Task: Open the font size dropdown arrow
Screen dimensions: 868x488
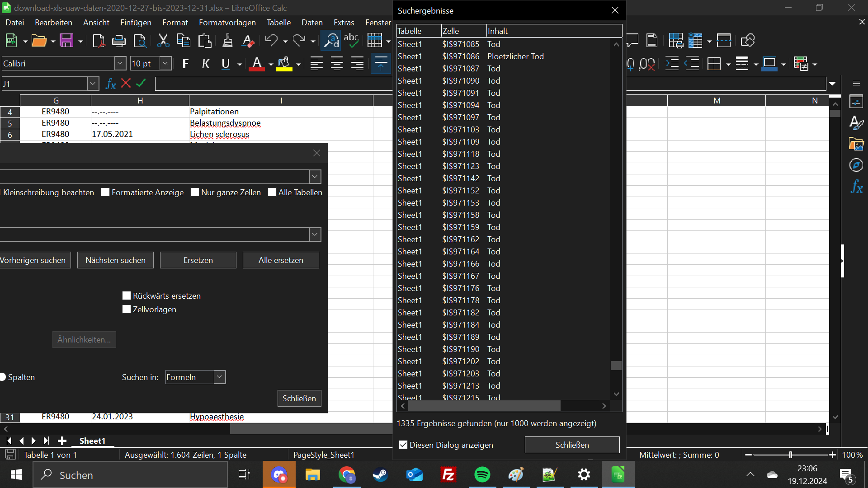Action: point(165,64)
